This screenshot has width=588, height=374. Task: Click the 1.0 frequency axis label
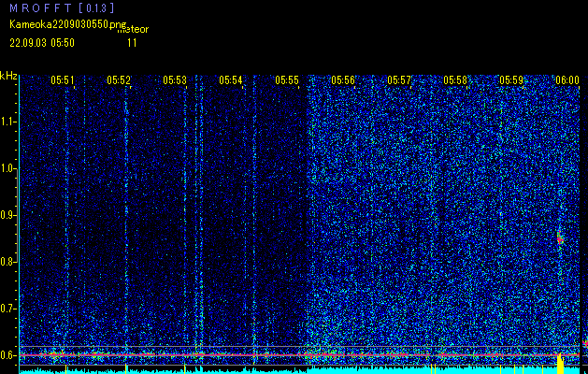coord(7,168)
